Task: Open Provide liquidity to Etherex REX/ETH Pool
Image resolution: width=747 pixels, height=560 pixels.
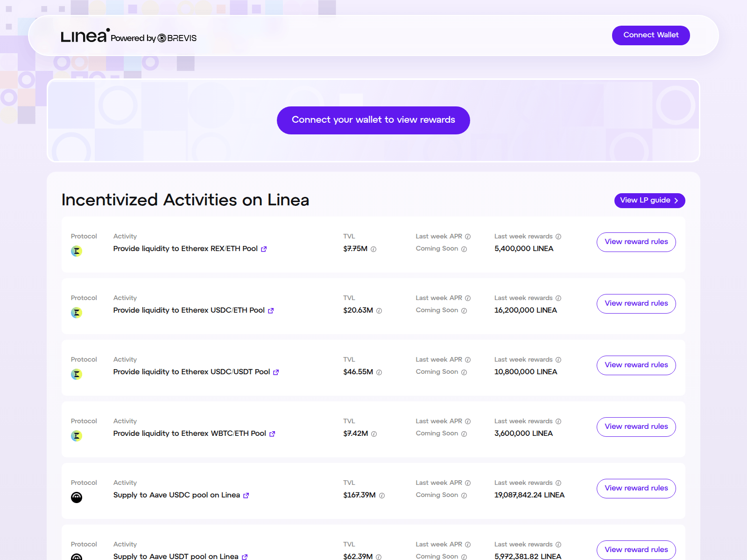Action: (185, 249)
